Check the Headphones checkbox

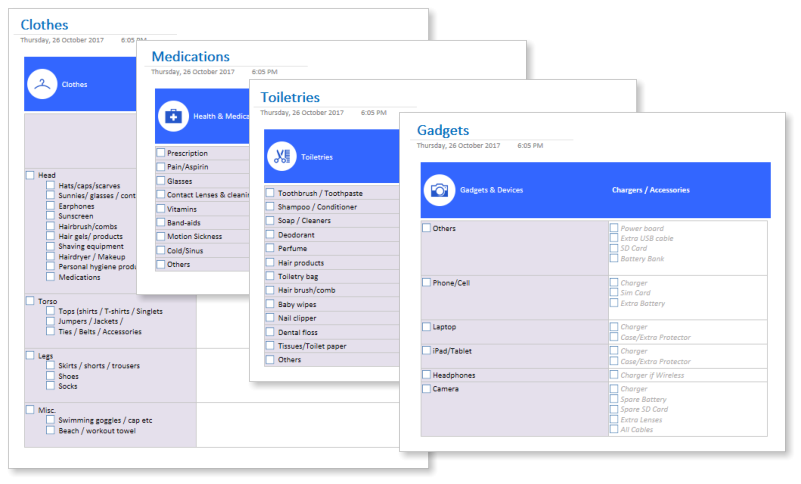coord(427,375)
